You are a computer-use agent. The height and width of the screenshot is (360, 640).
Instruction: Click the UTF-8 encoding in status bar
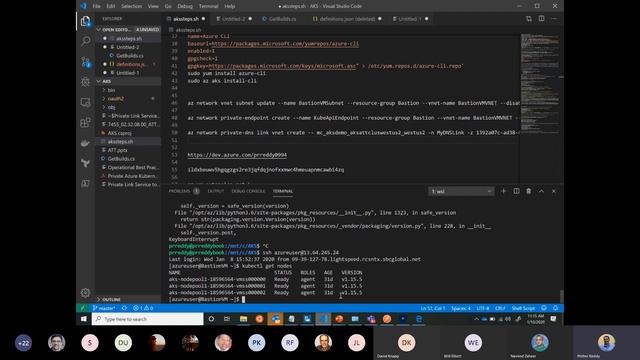[482, 308]
